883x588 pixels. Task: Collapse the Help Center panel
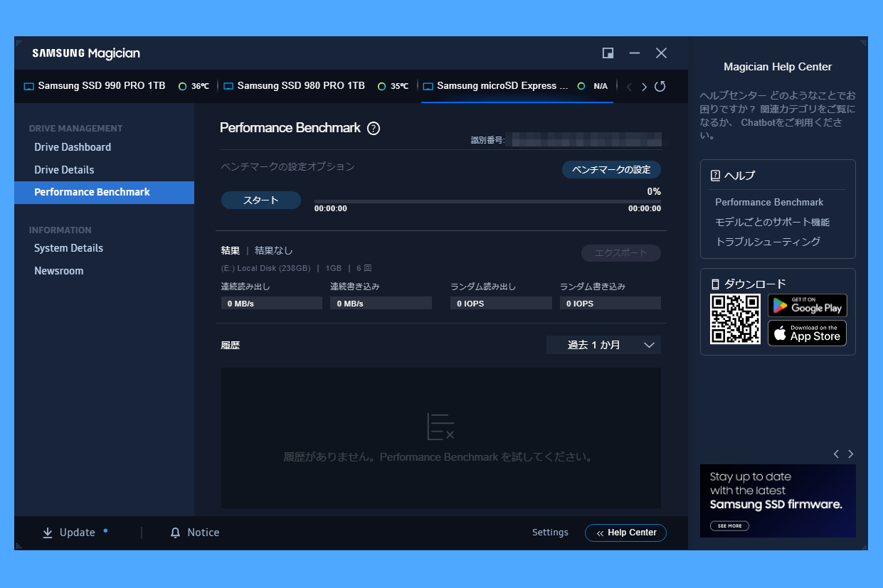[625, 533]
